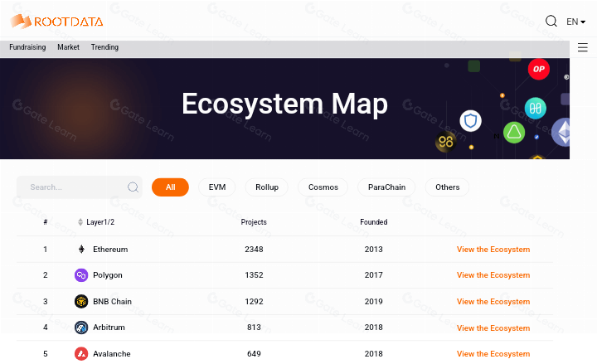
Task: Click the Arbitrum row logo icon
Action: 81,328
